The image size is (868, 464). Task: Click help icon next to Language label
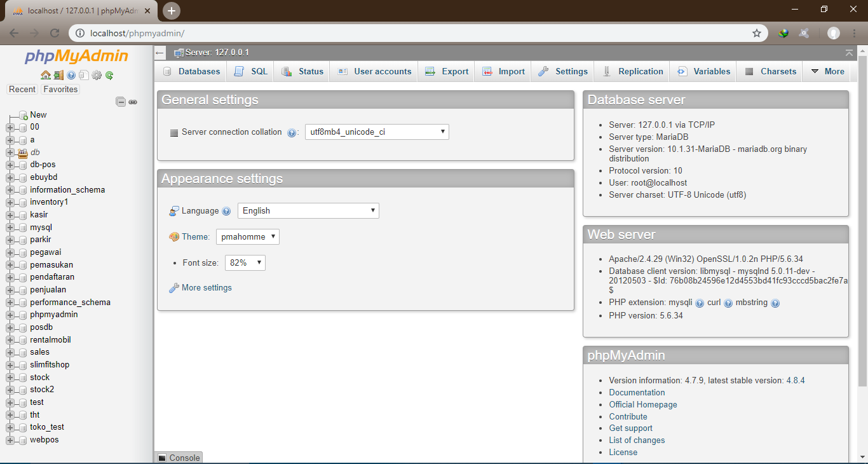(x=226, y=211)
